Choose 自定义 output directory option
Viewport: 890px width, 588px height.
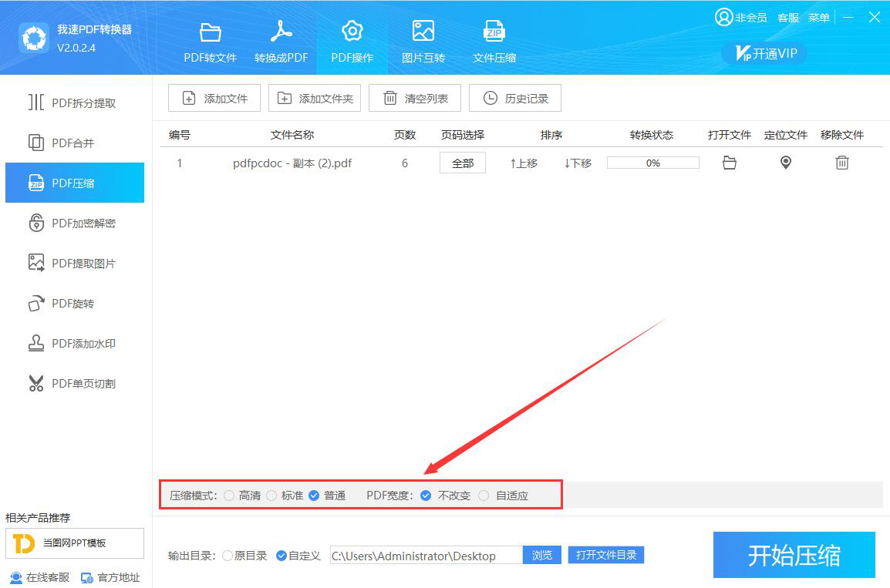(298, 556)
